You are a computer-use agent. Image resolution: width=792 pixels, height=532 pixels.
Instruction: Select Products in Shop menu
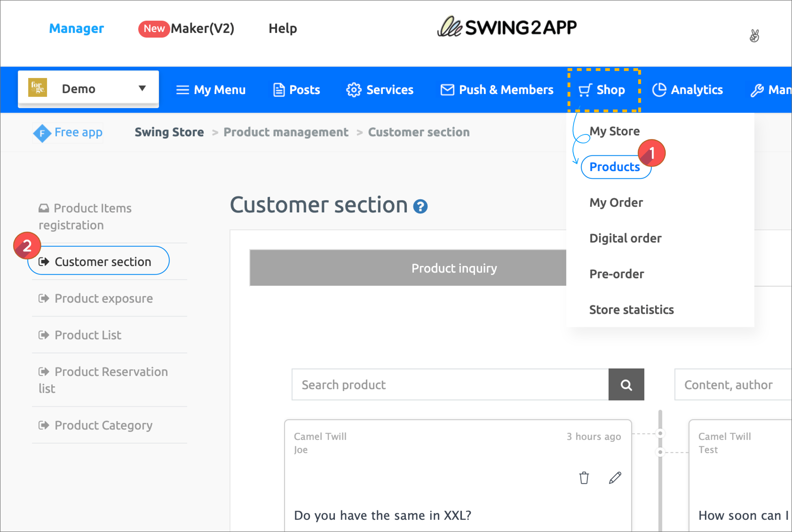[615, 167]
